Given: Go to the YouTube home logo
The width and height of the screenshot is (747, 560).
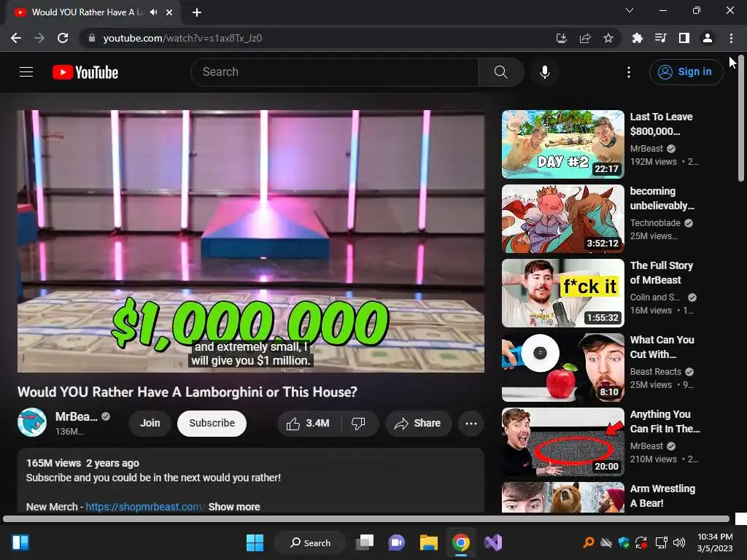Looking at the screenshot, I should pyautogui.click(x=85, y=72).
